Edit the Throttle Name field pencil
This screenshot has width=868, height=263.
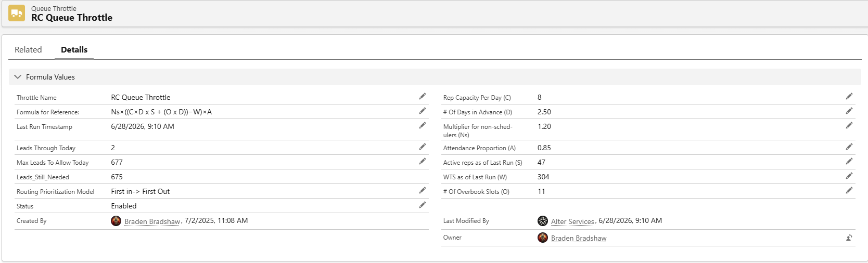tap(423, 96)
